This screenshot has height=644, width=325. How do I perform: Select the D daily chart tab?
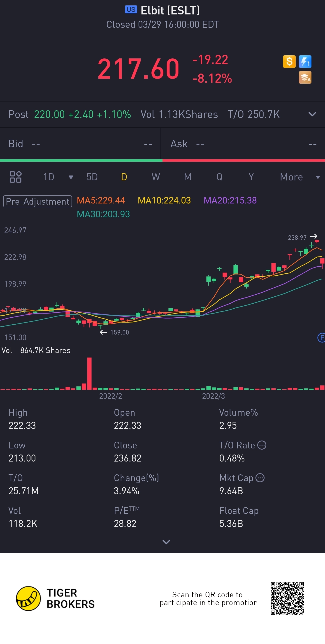click(124, 177)
